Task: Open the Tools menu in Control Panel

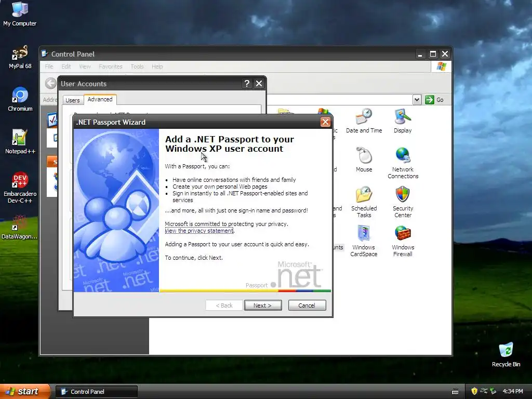Action: point(137,66)
